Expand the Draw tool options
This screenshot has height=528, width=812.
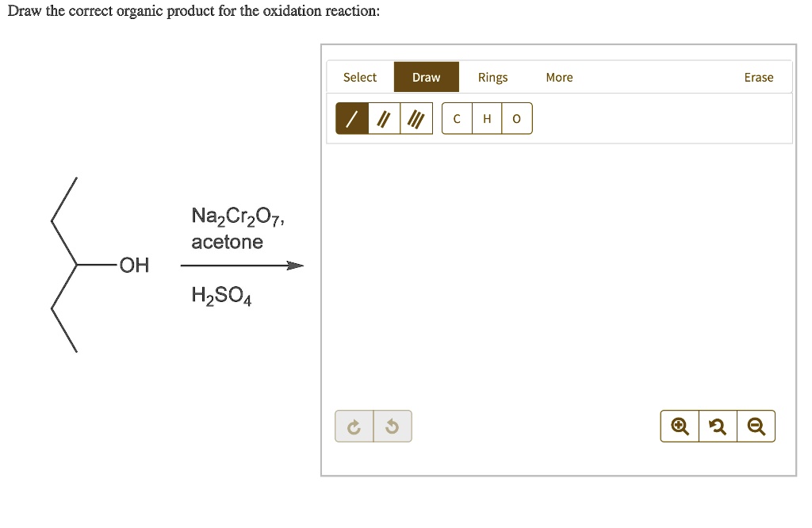tap(426, 77)
